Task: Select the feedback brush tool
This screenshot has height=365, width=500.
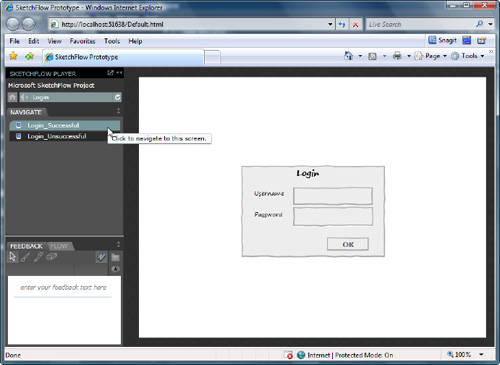Action: tap(25, 257)
